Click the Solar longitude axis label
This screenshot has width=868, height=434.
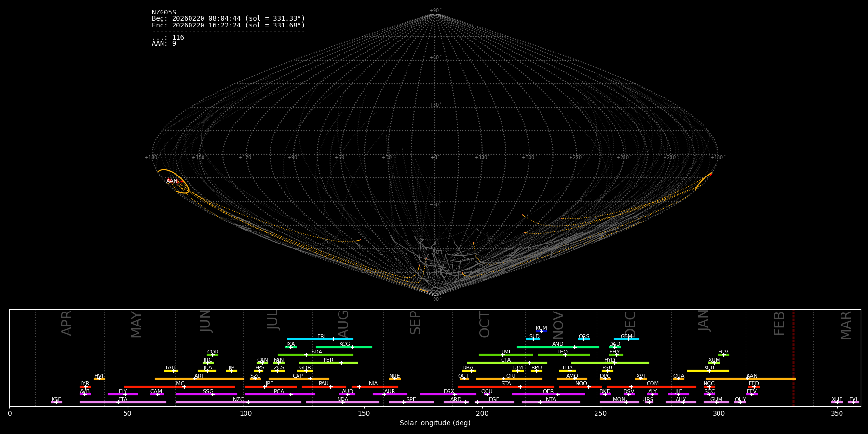pos(435,423)
